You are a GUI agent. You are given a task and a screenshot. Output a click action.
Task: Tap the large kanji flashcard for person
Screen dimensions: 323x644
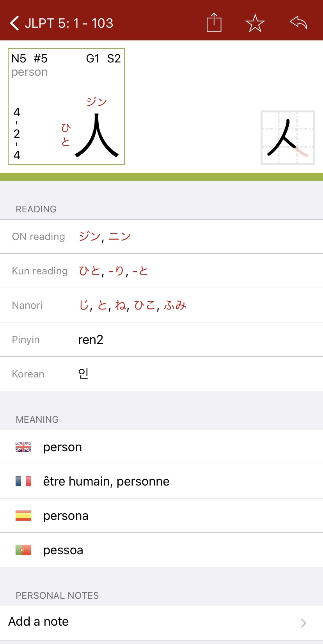coord(66,107)
